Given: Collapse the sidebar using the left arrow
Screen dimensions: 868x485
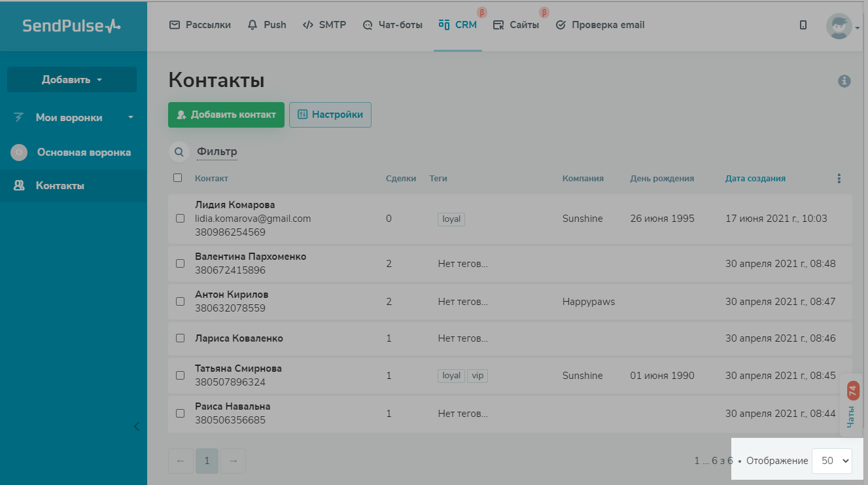Looking at the screenshot, I should 136,426.
